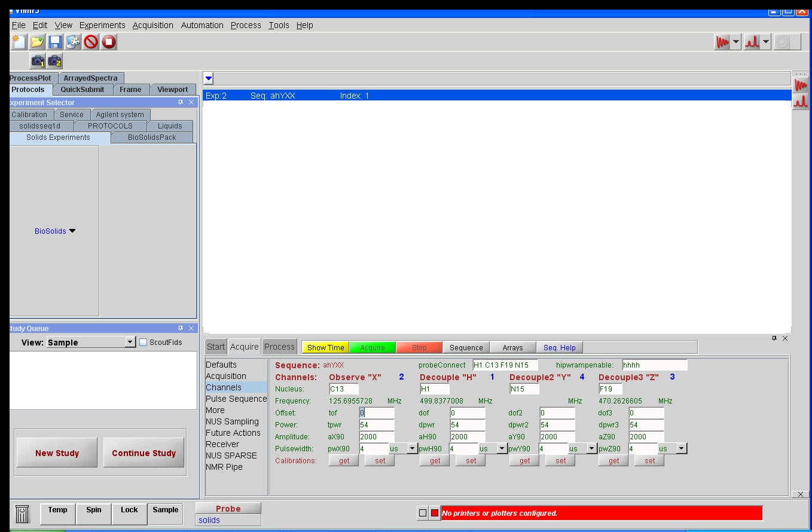Click the new document toolbar icon
Viewport: 812px width, 532px height.
pyautogui.click(x=19, y=42)
